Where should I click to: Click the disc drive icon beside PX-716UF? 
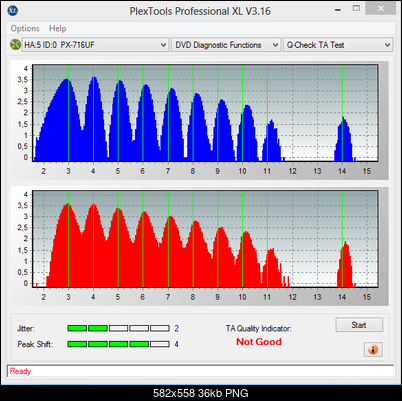[15, 45]
